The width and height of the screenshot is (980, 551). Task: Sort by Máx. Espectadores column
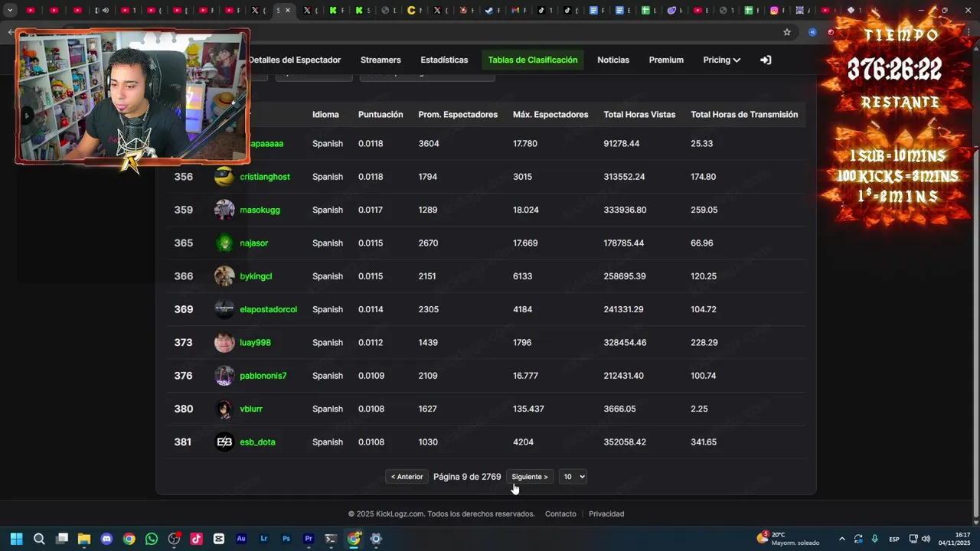coord(550,114)
